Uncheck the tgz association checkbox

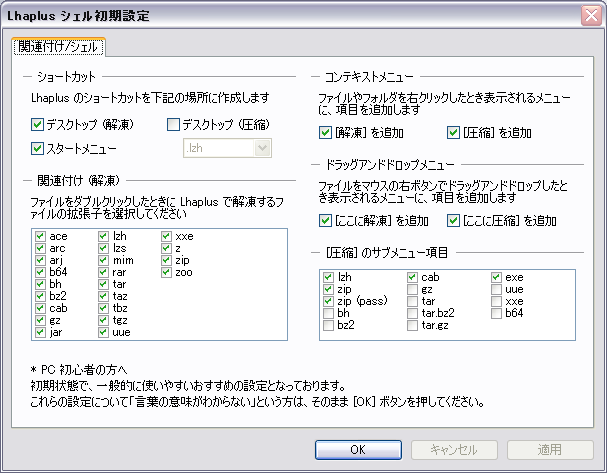point(103,320)
